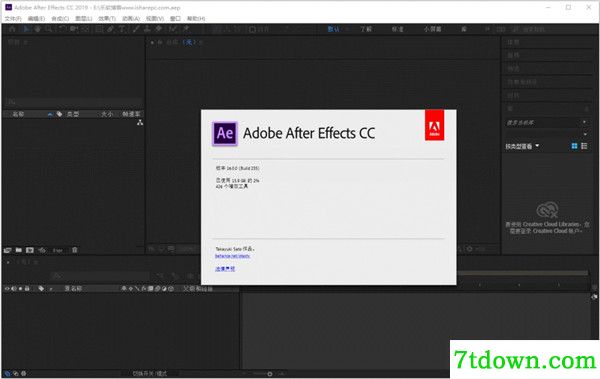Viewport: 600px width, 379px height.
Task: Click Toggle Switches / Modes button
Action: 150,373
